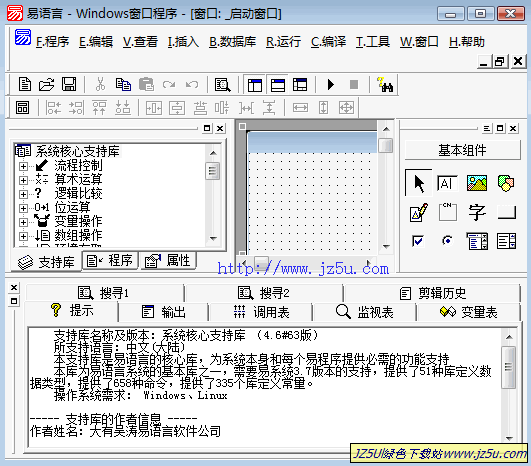Click the Paste clipboard icon

[x=146, y=84]
